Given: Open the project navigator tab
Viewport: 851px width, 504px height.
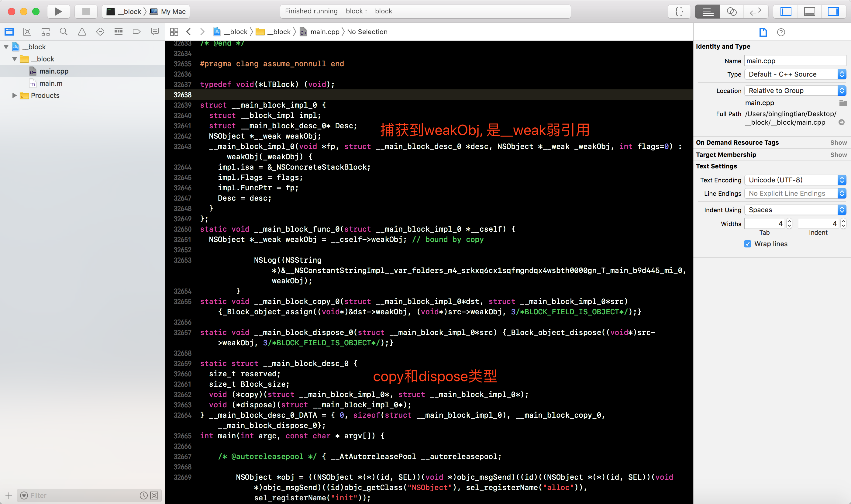Looking at the screenshot, I should click(x=9, y=32).
